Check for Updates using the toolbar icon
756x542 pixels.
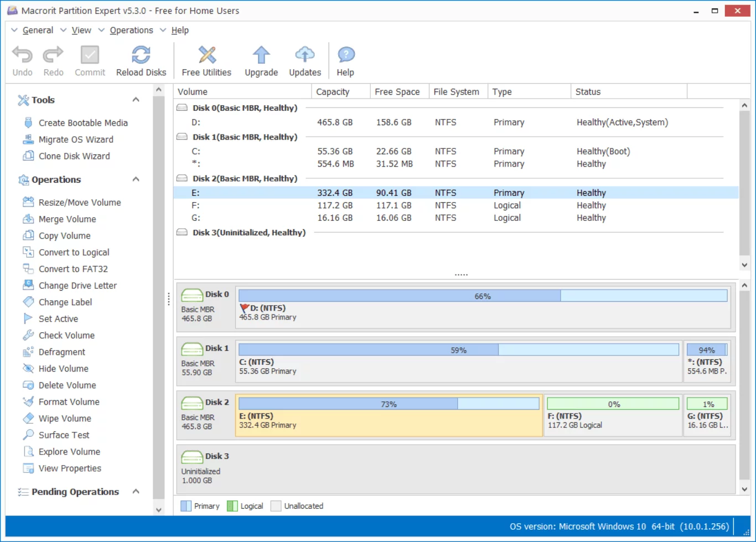[304, 55]
